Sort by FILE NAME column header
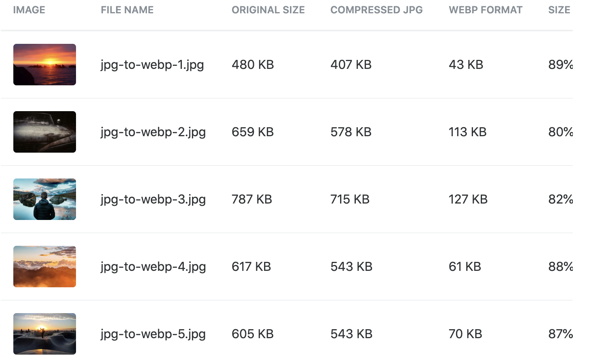The height and width of the screenshot is (364, 594). point(127,10)
